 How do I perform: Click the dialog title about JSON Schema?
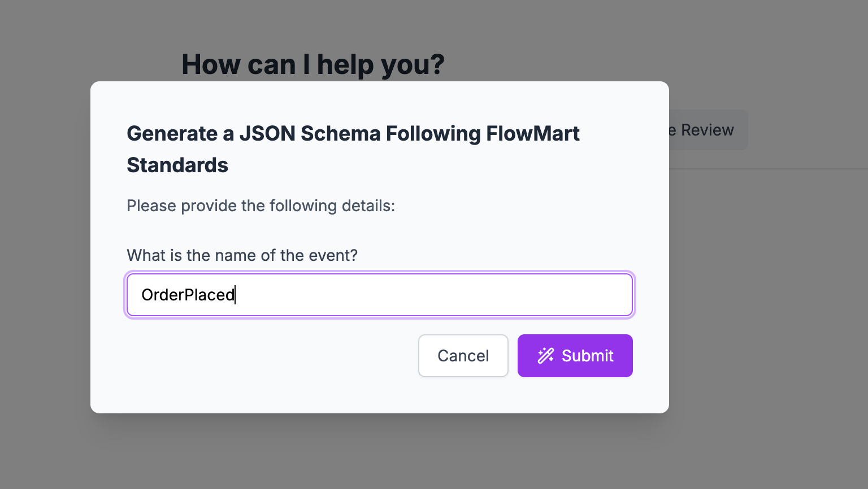pos(353,133)
